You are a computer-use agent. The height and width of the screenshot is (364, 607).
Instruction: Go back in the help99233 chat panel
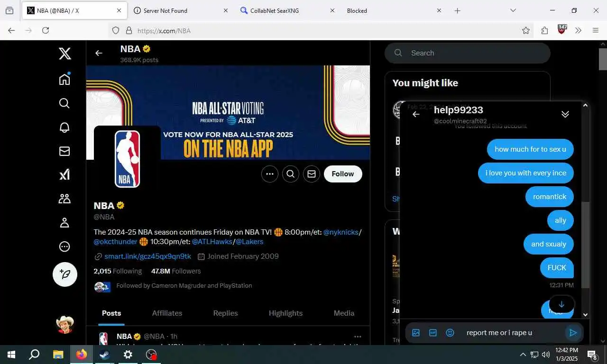coord(416,114)
